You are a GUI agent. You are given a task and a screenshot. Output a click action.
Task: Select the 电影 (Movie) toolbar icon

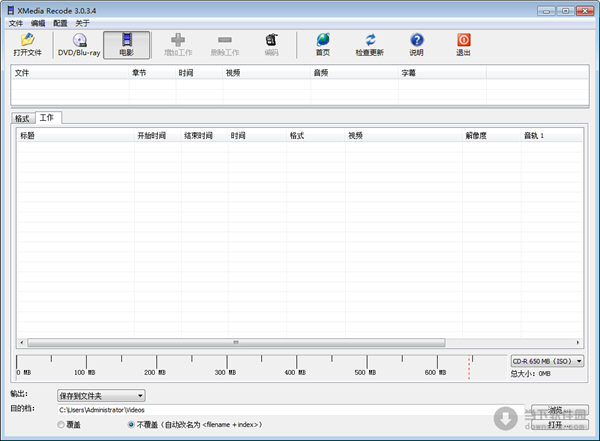pyautogui.click(x=126, y=44)
